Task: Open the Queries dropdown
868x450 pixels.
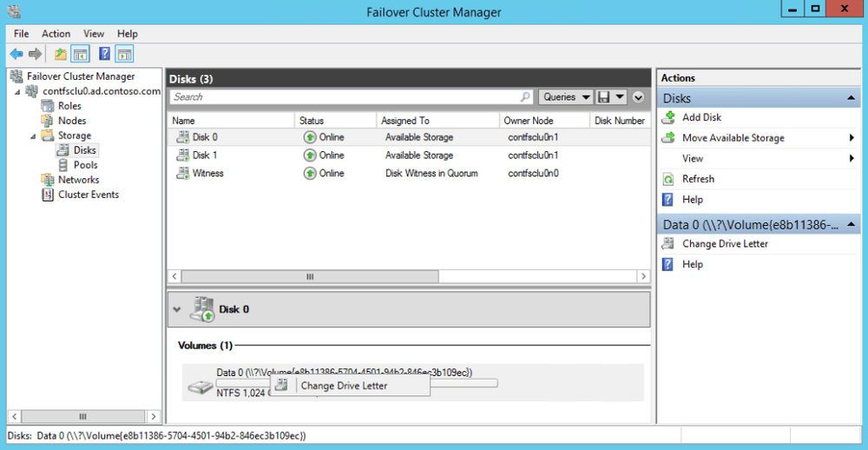Action: pyautogui.click(x=566, y=97)
